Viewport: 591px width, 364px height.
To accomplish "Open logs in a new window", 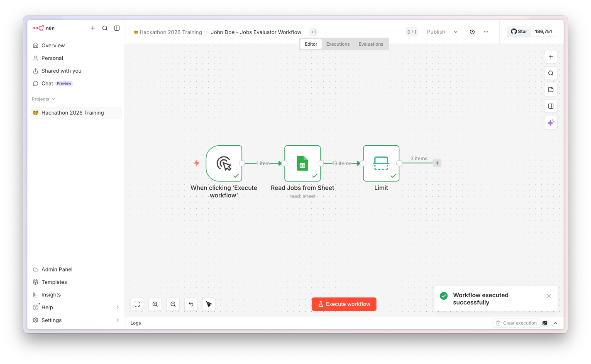I will pyautogui.click(x=545, y=323).
